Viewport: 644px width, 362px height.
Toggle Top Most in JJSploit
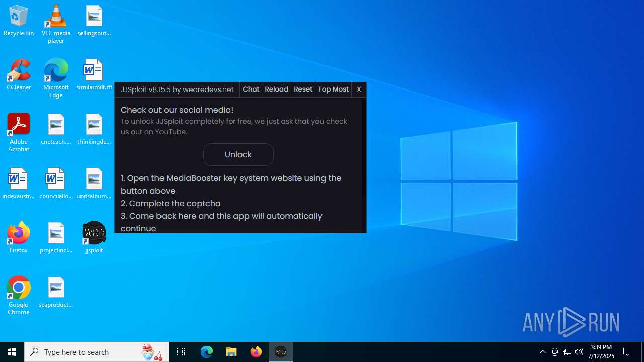click(x=333, y=89)
